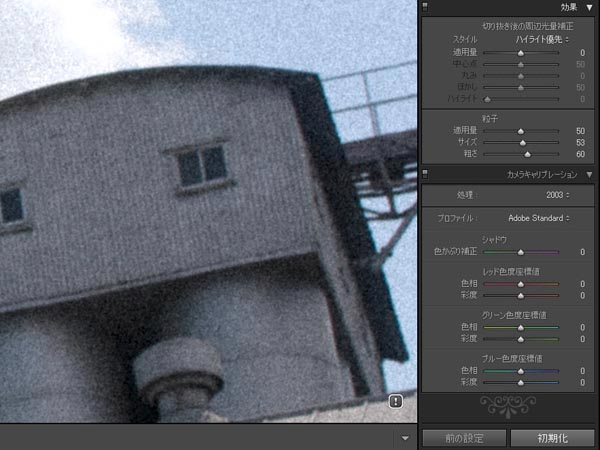The image size is (600, 450).
Task: Click the レッド色度座標値 彩度 slider
Action: click(x=521, y=296)
